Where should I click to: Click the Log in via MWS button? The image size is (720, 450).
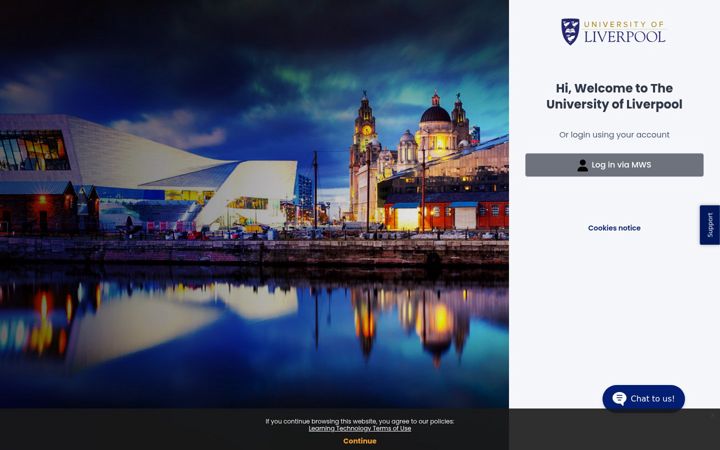point(614,165)
